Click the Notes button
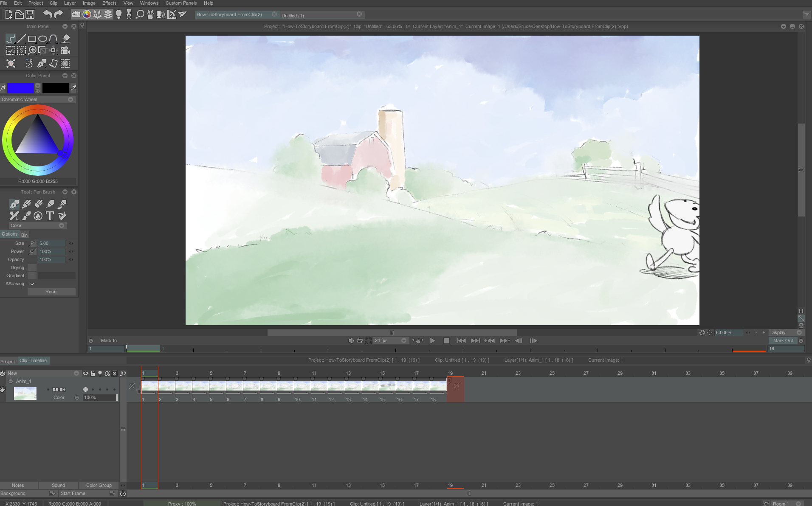 pos(18,486)
